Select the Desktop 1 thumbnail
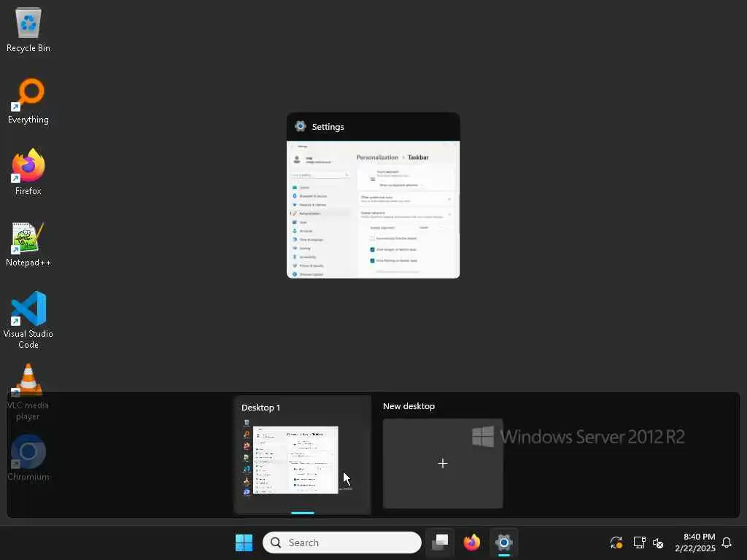This screenshot has width=747, height=560. 303,455
